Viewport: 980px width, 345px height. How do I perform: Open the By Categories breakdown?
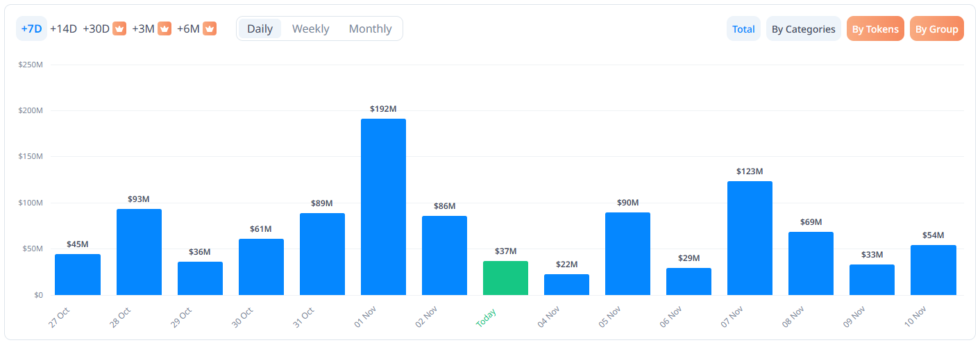click(x=803, y=29)
